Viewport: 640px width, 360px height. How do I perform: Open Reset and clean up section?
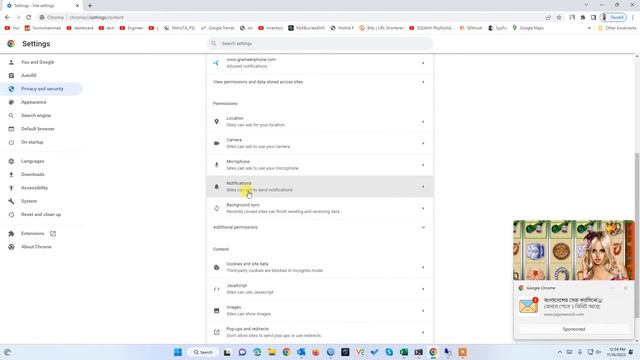tap(41, 214)
